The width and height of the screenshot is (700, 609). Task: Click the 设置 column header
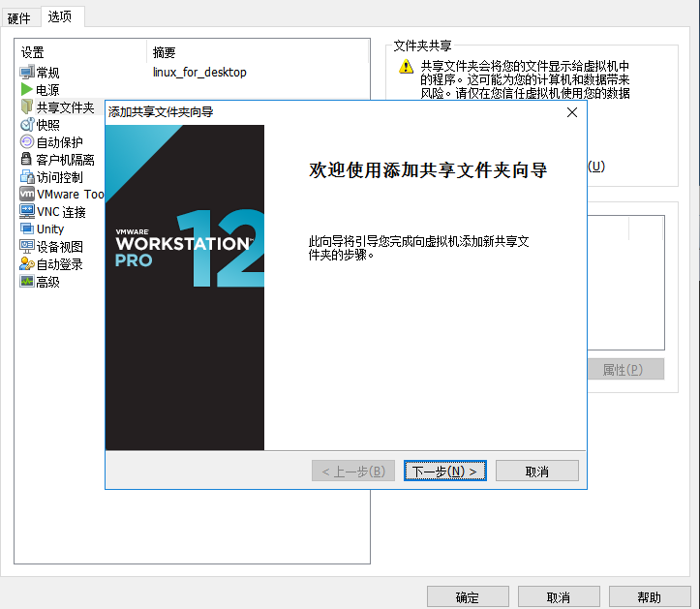tap(81, 52)
